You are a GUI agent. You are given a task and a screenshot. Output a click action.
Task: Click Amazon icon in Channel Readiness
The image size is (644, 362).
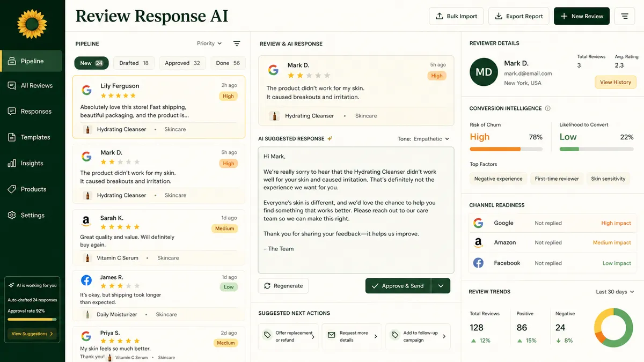tap(478, 242)
